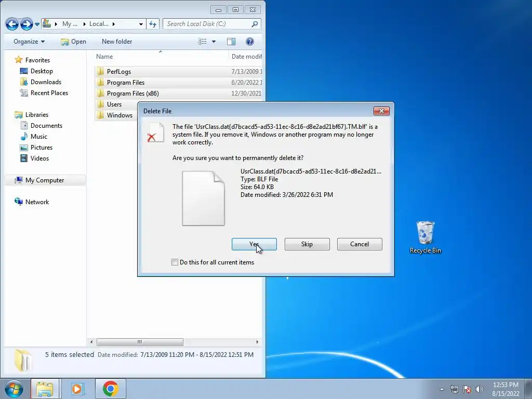Image resolution: width=532 pixels, height=399 pixels.
Task: Open the Windows Start button
Action: [14, 389]
